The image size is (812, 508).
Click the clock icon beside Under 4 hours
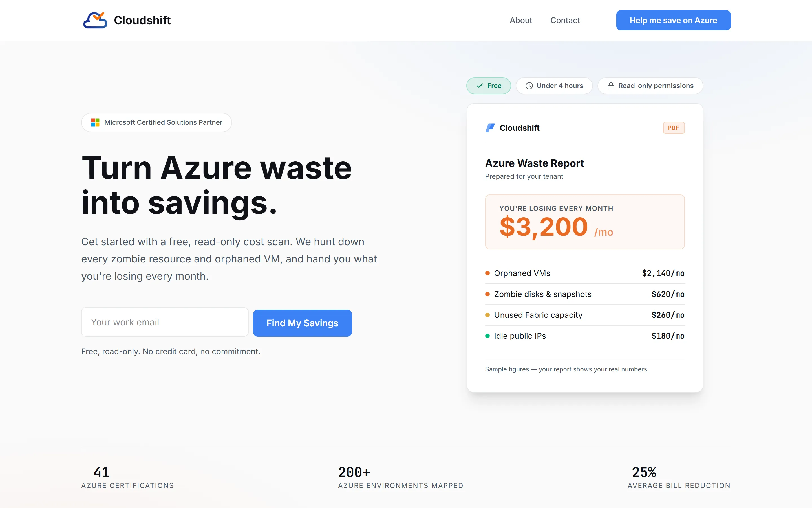point(529,86)
